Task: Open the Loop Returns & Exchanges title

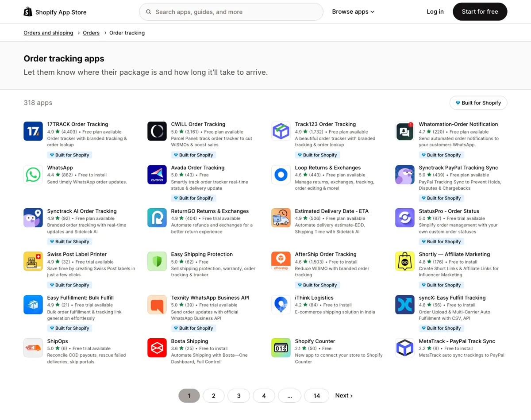Action: tap(328, 168)
